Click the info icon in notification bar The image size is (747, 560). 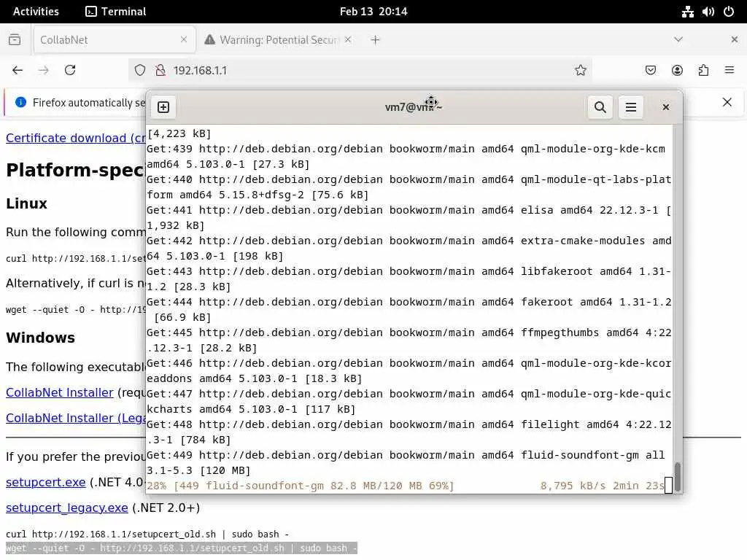(20, 102)
